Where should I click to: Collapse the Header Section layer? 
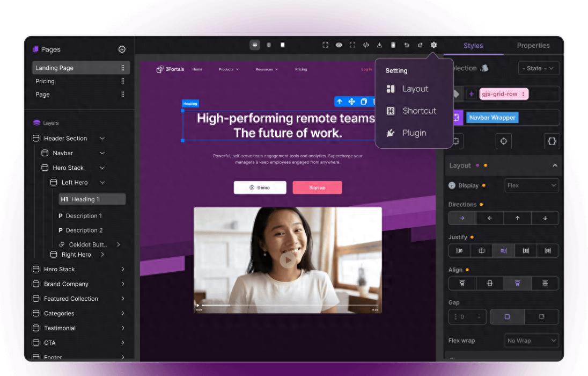tap(102, 138)
